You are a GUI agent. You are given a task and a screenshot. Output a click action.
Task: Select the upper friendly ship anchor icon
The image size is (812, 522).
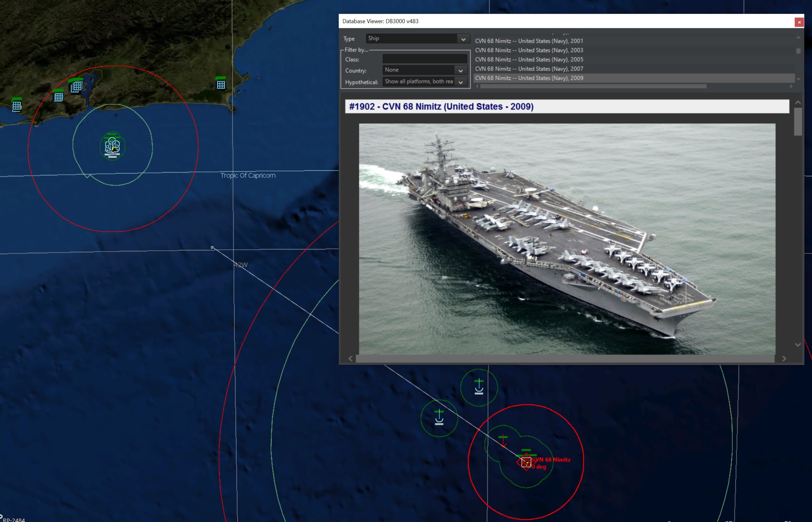(x=479, y=387)
